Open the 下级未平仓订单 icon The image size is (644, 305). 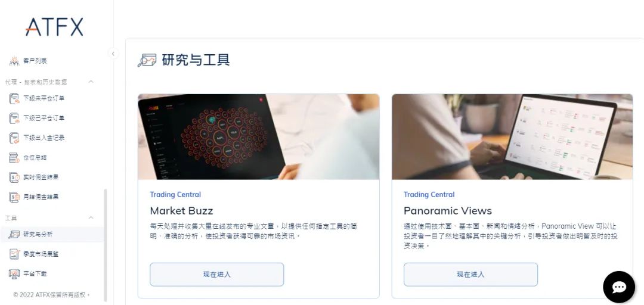14,98
